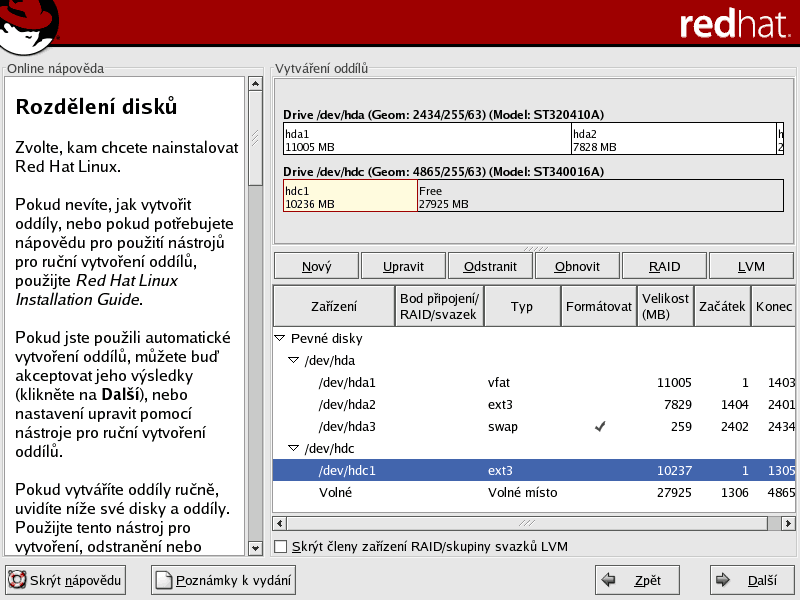The image size is (800, 600).
Task: Collapse the /dev/hda tree node
Action: tap(293, 360)
